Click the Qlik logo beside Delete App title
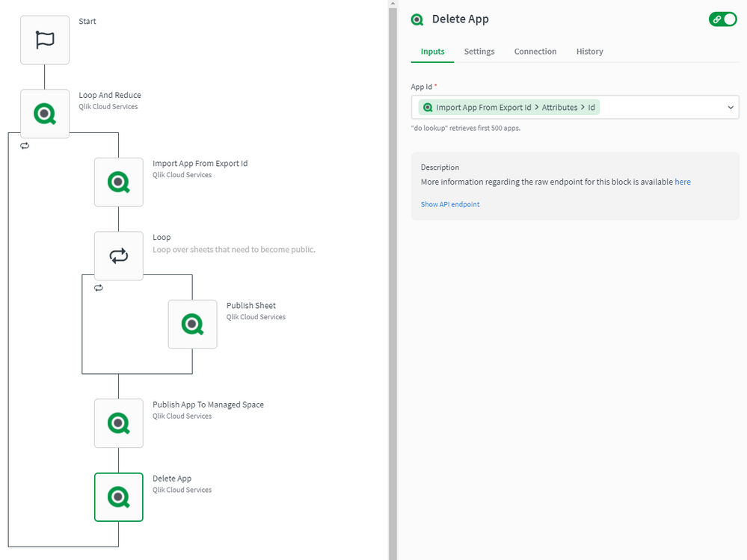The image size is (747, 560). [417, 19]
